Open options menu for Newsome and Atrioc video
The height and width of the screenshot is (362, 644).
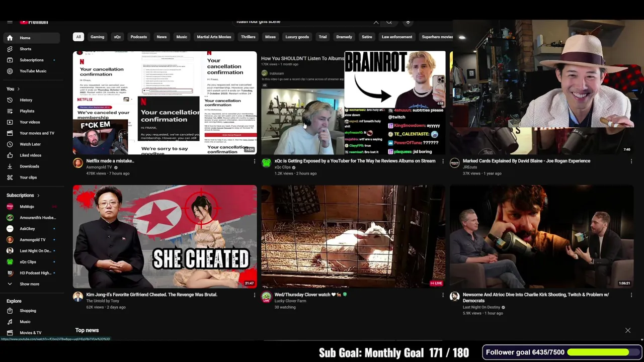tap(631, 295)
